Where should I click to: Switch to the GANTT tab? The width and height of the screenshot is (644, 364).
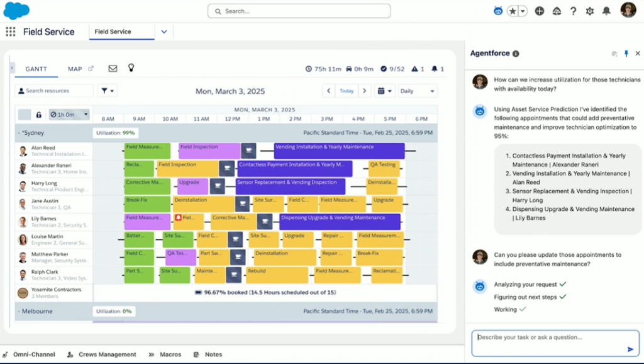(36, 69)
